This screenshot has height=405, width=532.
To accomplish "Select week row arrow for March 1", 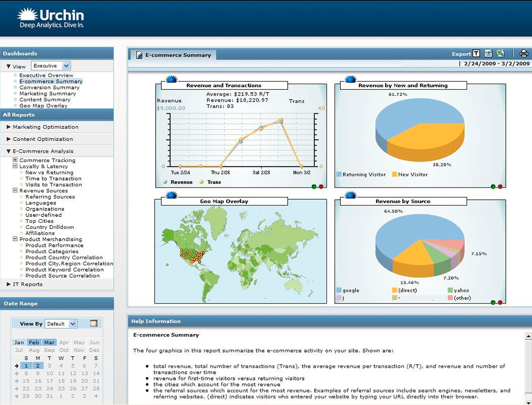I will (x=16, y=366).
